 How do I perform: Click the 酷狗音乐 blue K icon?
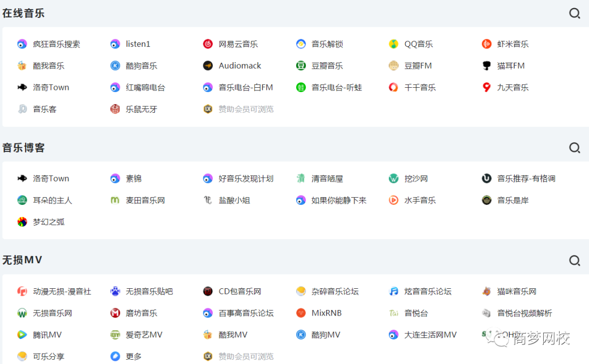(115, 66)
